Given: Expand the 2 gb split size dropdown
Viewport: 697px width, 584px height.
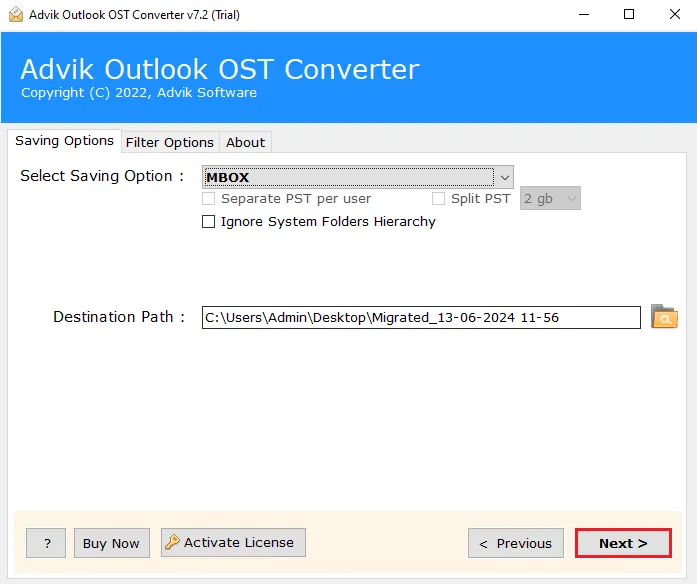Looking at the screenshot, I should tap(550, 198).
